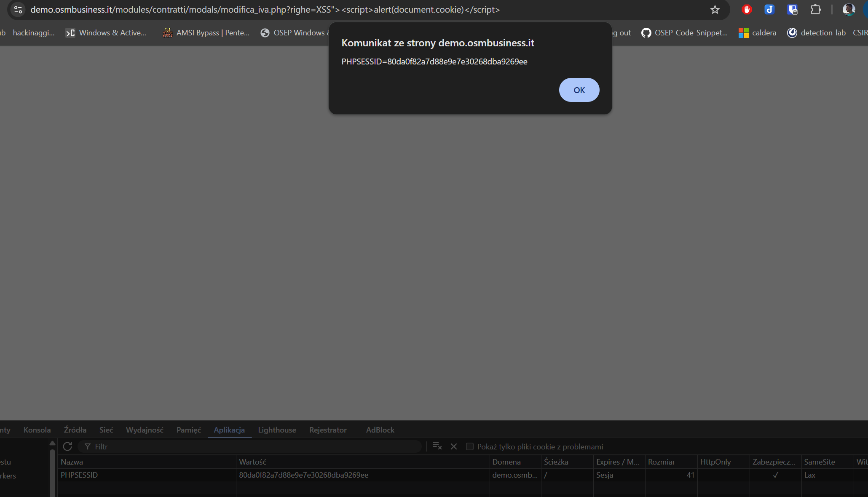Clear all cookies icon in toolbar

pyautogui.click(x=437, y=446)
